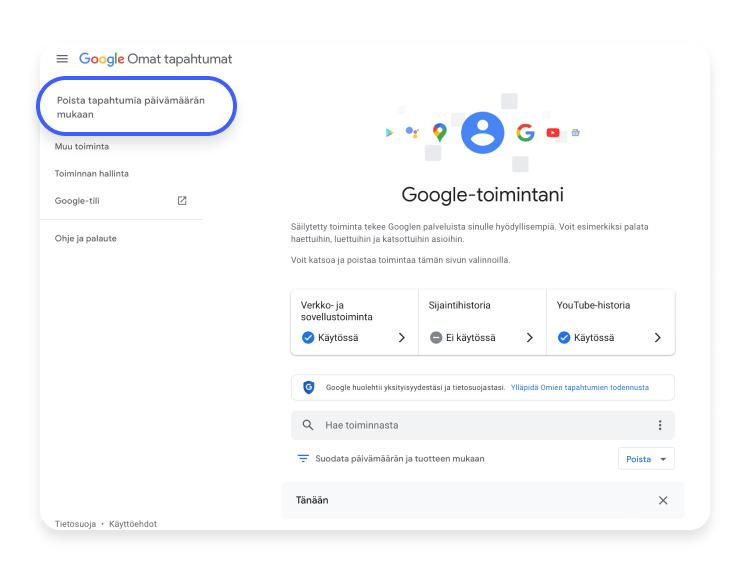Expand Sijaintihistoria with its chevron
The height and width of the screenshot is (571, 750).
tap(529, 338)
